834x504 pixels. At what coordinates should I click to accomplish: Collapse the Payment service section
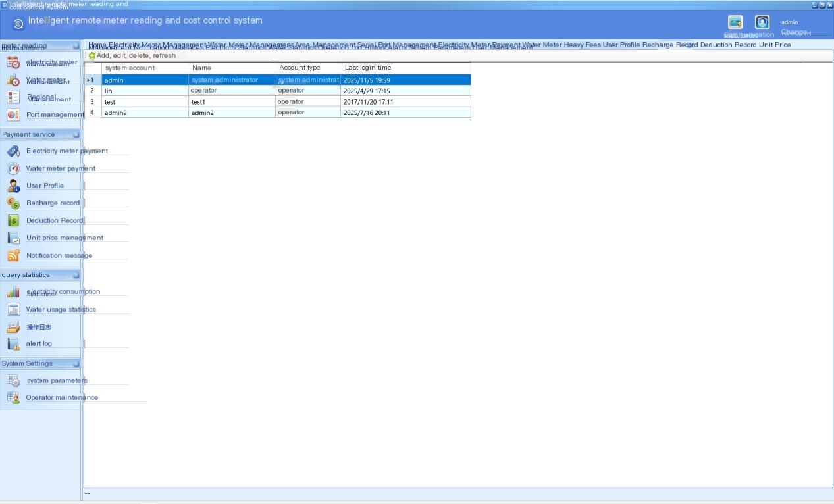point(76,134)
